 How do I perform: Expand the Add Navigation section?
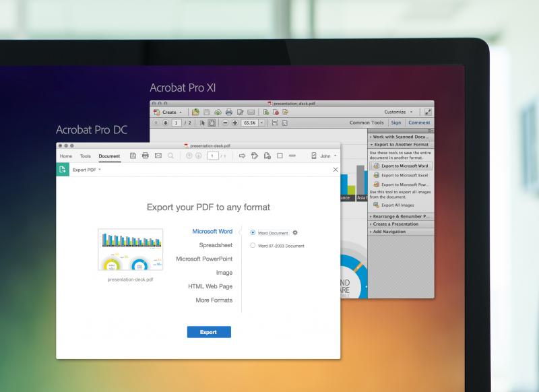click(x=391, y=231)
